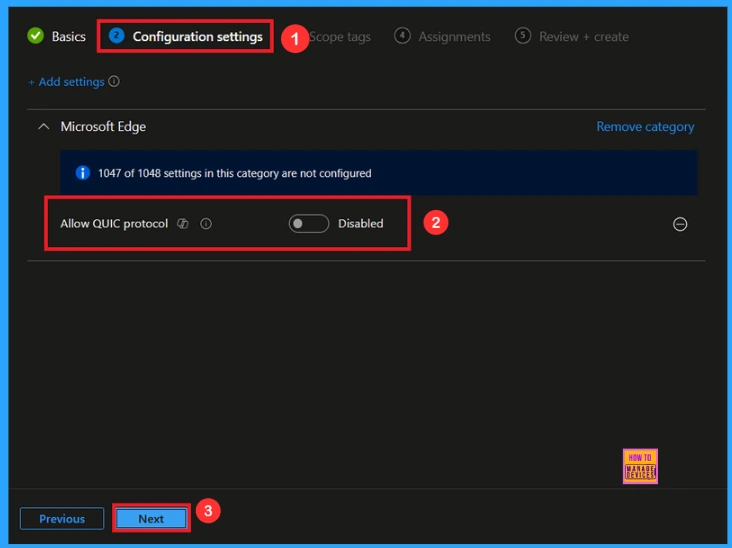This screenshot has width=732, height=548.
Task: Click the Remove category link
Action: tap(645, 127)
